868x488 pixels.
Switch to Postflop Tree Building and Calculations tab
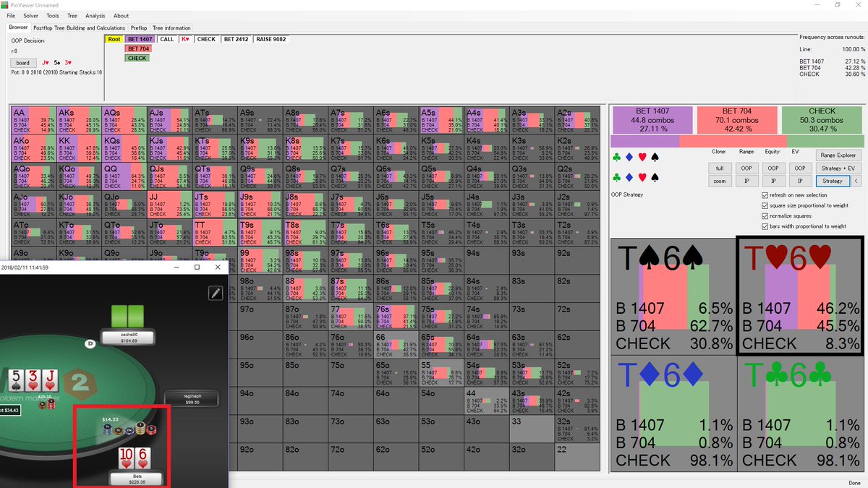click(x=80, y=27)
